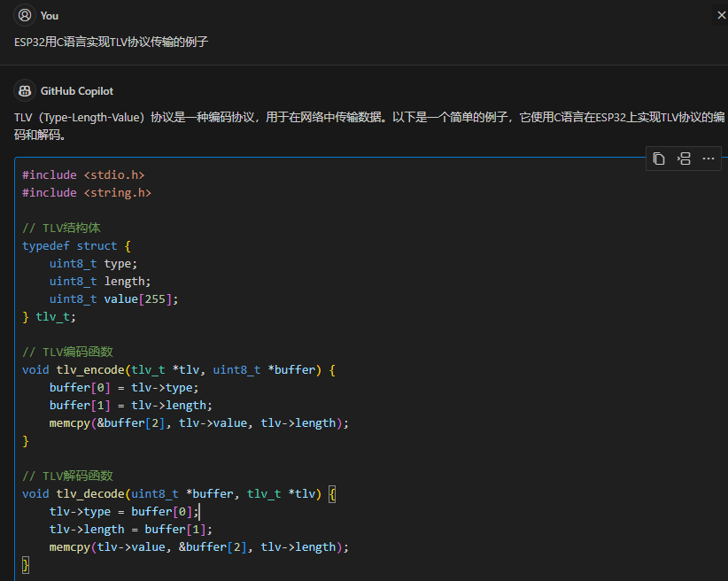Click Copilot's paragraph explaining the TLV (Type-Length-Value) protocol
Screen dimensions: 728x581
coord(369,126)
